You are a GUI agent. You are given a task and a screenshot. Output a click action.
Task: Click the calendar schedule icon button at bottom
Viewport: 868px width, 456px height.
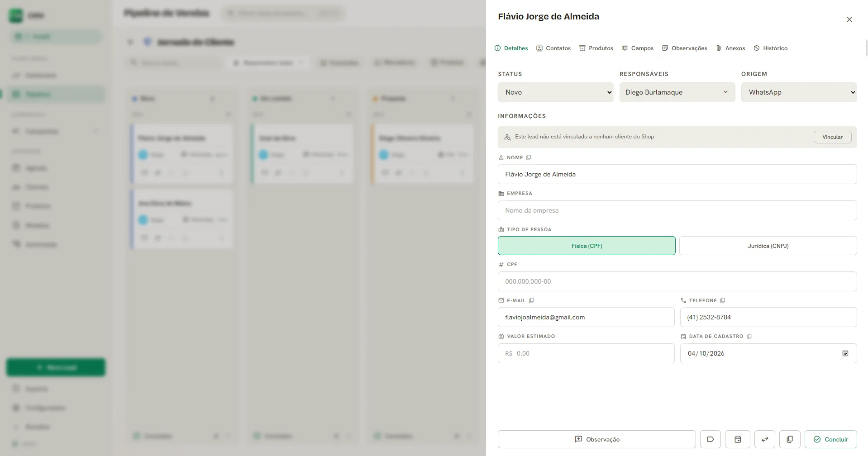point(738,439)
